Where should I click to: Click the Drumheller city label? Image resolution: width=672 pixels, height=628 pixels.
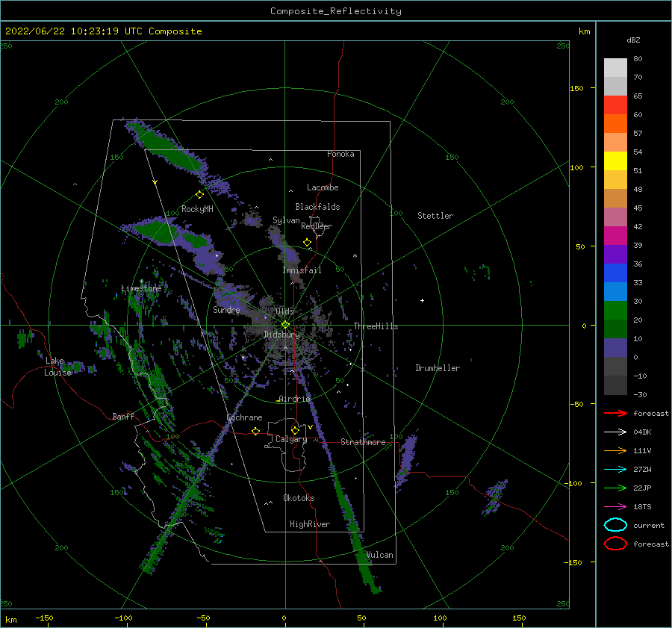point(438,368)
